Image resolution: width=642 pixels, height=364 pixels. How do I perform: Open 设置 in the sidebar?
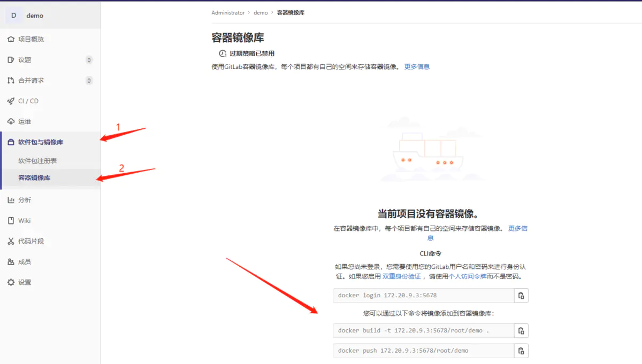(x=25, y=282)
